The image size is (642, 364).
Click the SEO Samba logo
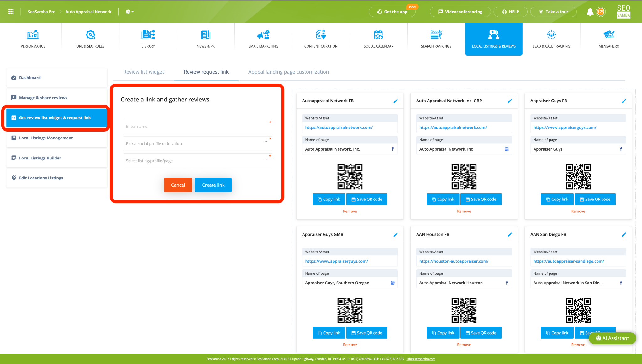click(x=623, y=12)
